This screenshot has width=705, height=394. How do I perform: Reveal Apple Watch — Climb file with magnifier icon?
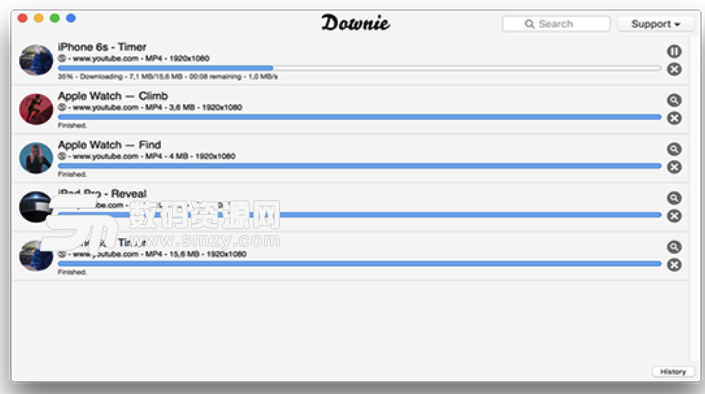click(x=674, y=100)
